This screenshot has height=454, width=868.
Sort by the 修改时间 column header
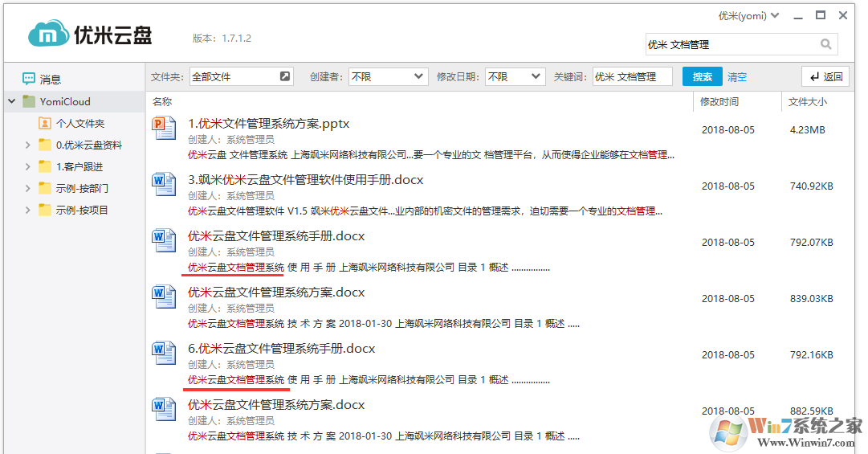[719, 102]
